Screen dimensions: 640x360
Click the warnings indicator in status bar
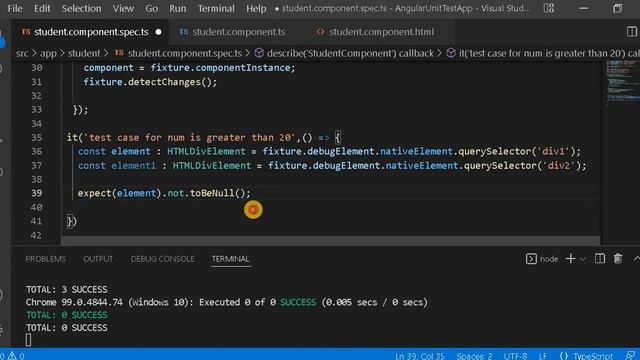(16, 356)
